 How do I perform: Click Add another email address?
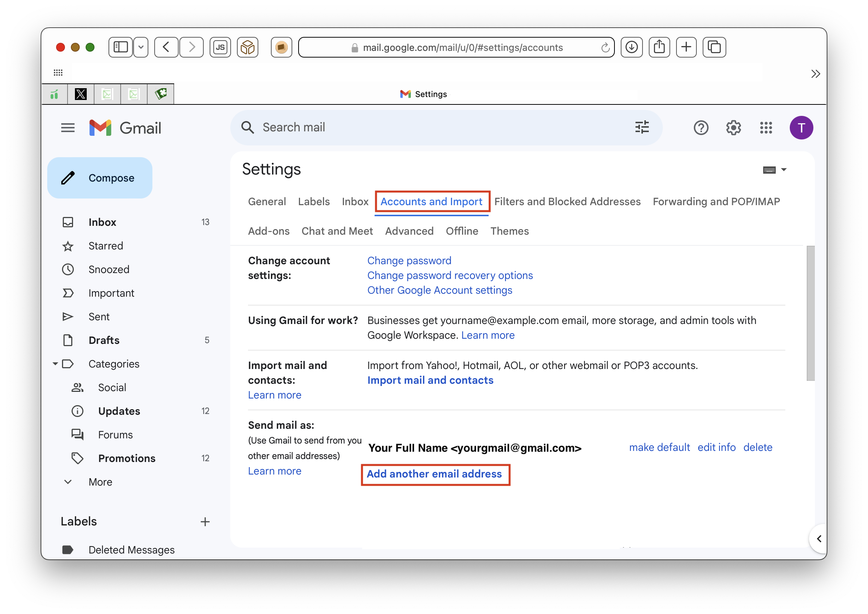click(x=434, y=474)
